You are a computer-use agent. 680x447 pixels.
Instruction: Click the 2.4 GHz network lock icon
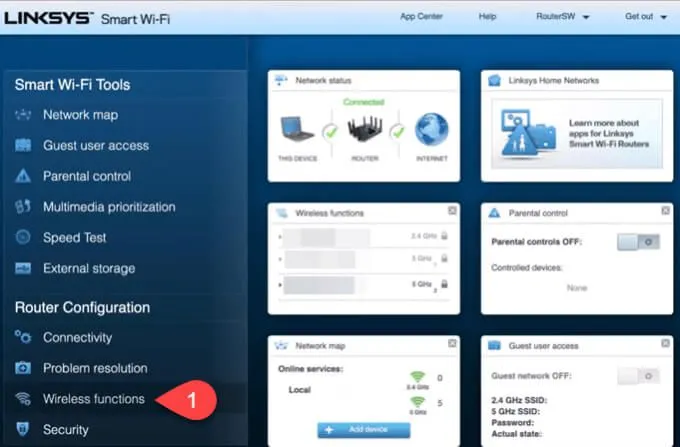click(x=444, y=236)
